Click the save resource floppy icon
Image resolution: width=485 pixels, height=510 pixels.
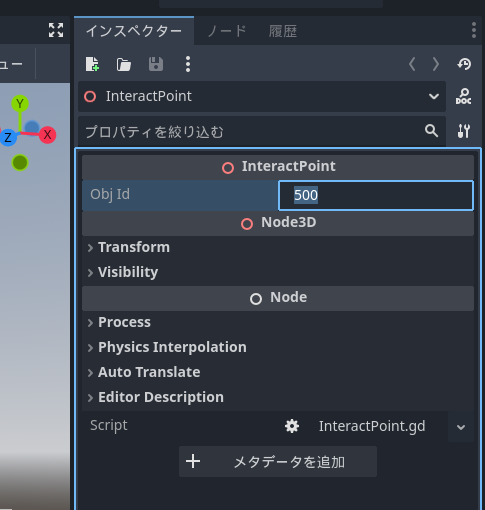coord(156,64)
